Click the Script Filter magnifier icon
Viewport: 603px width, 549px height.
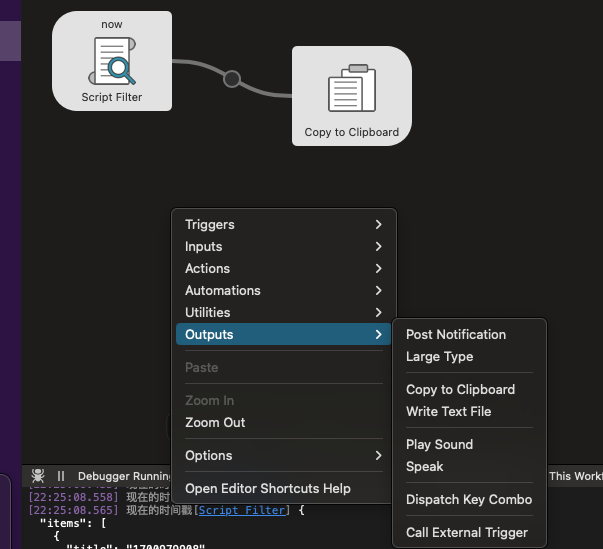(x=112, y=62)
